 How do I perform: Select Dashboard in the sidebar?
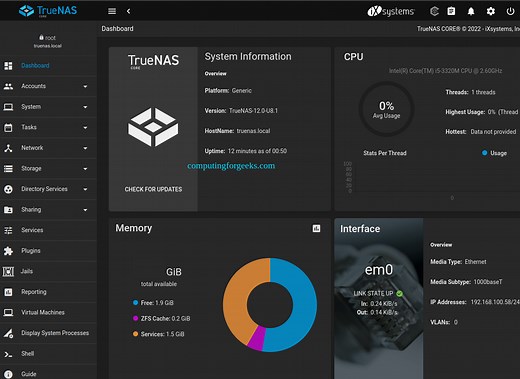pyautogui.click(x=48, y=66)
